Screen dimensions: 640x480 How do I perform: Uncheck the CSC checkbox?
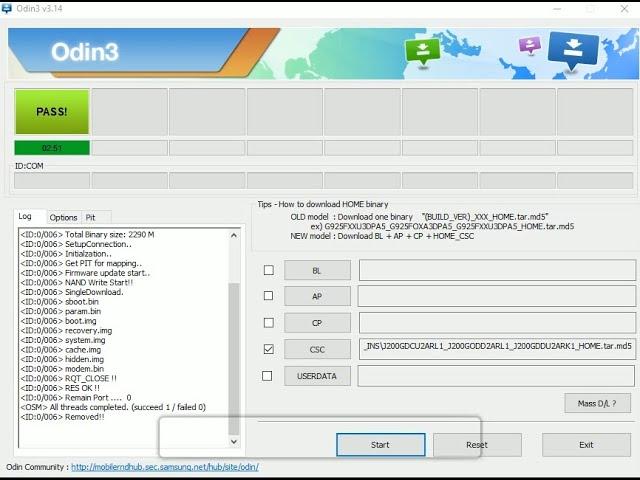tap(269, 349)
